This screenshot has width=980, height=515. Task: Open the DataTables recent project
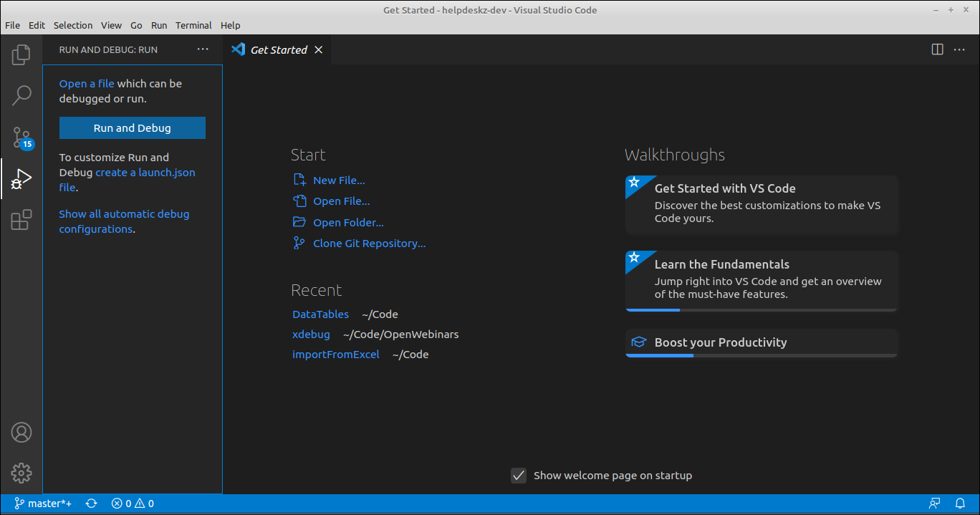click(320, 314)
